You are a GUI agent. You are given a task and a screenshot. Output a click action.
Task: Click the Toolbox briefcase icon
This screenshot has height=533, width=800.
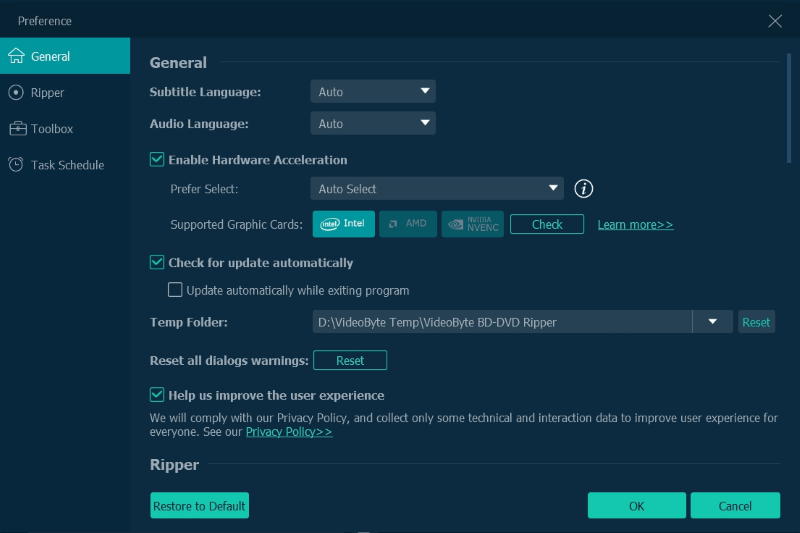[x=16, y=129]
